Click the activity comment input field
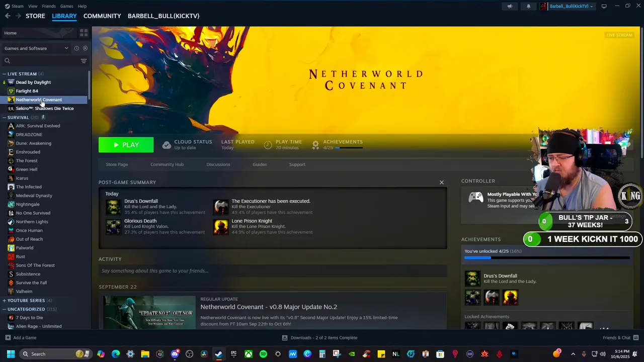The height and width of the screenshot is (362, 644). [273, 271]
